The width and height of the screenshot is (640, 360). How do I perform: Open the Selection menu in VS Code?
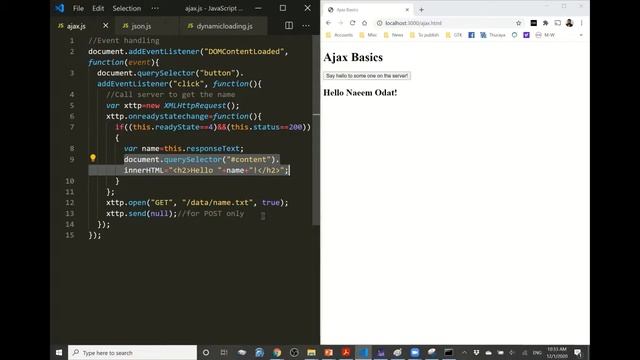pyautogui.click(x=127, y=8)
